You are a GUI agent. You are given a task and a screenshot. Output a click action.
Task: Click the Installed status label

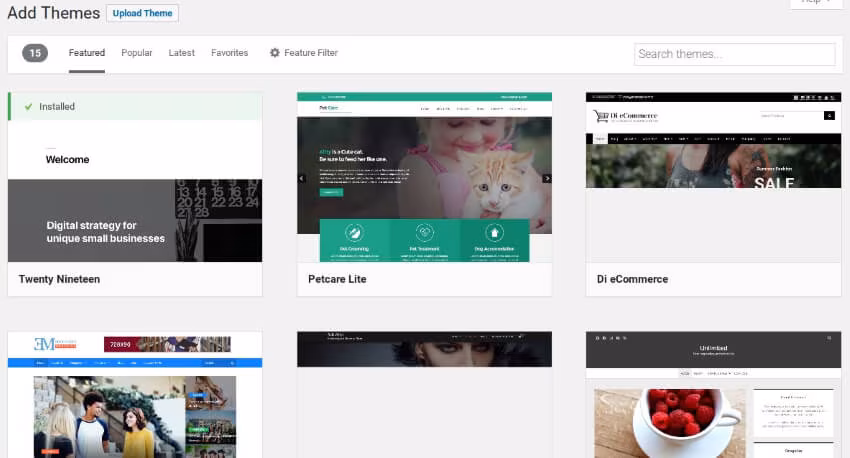point(57,107)
